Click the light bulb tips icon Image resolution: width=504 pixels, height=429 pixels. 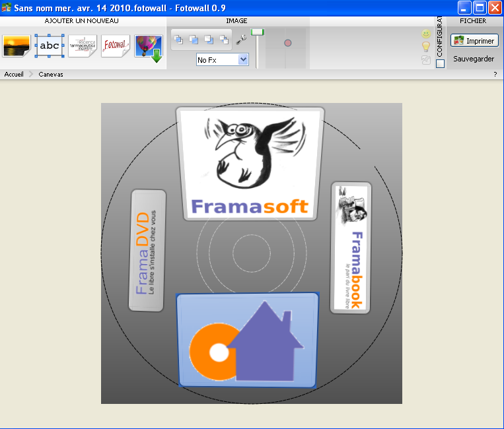[x=426, y=47]
